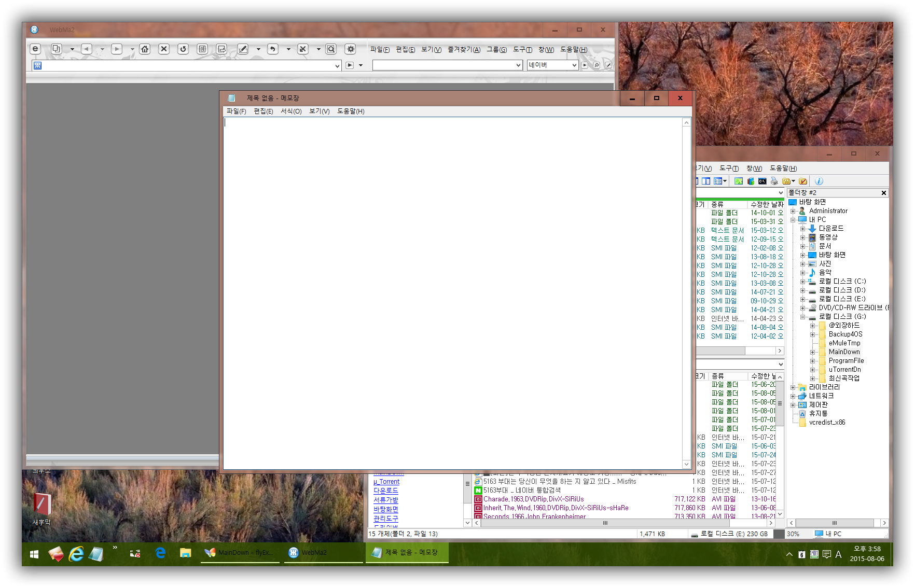The image size is (915, 588).
Task: Select the 제어판 item in folder tree
Action: point(819,405)
